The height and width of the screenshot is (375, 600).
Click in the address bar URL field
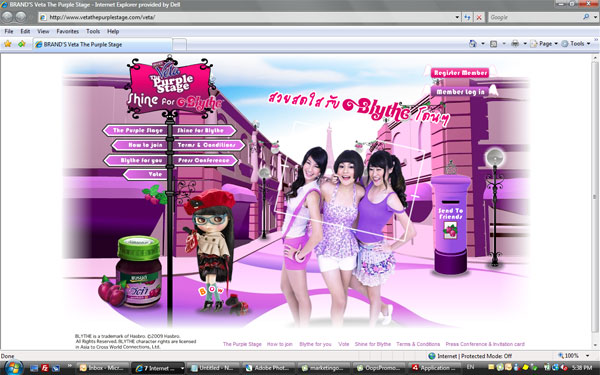(249, 17)
